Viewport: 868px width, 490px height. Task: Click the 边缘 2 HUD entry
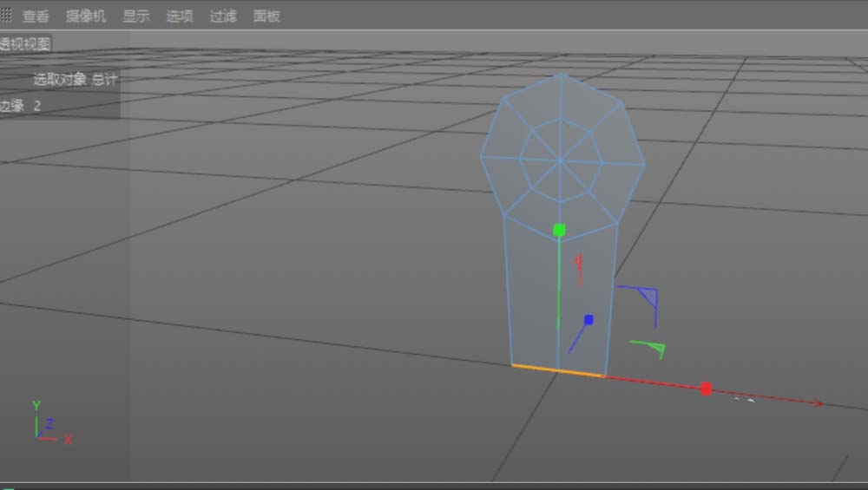21,106
